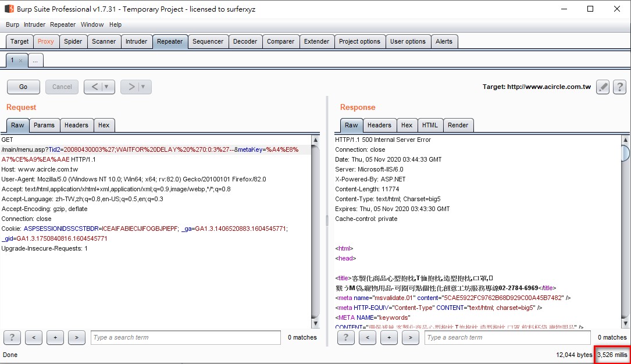
Task: Select the Request Raw tab
Action: 17,125
